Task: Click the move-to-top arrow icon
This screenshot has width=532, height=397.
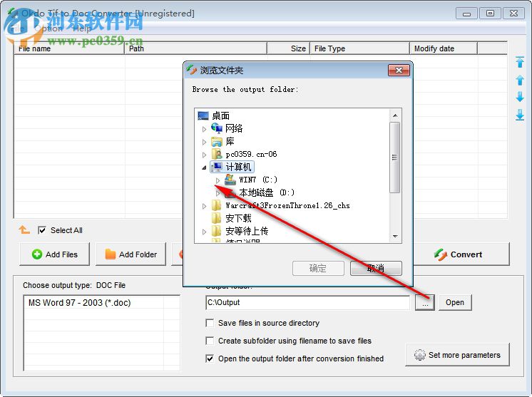Action: click(x=519, y=62)
